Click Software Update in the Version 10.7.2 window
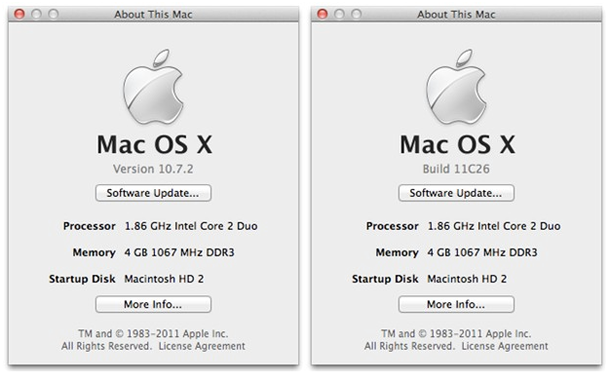610x382 pixels. pos(153,193)
